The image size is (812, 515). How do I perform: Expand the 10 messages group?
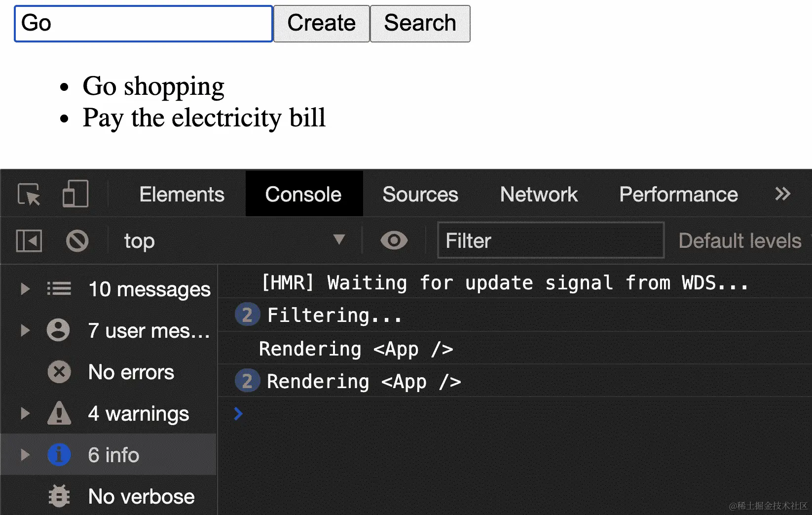(25, 289)
